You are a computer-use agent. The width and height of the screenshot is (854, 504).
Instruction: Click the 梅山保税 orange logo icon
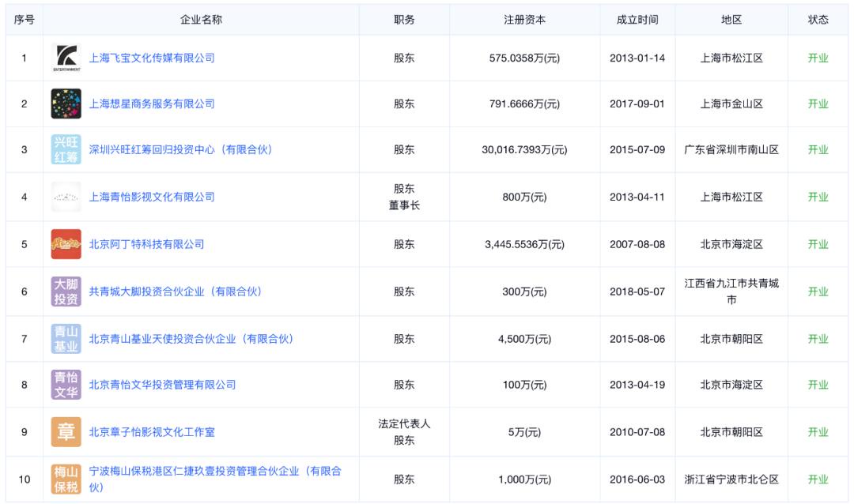tap(66, 480)
